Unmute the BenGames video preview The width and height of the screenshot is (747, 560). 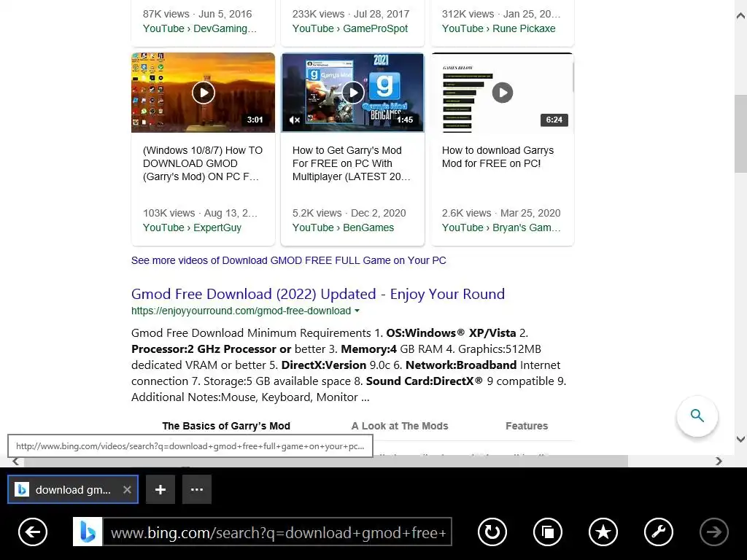[x=295, y=120]
